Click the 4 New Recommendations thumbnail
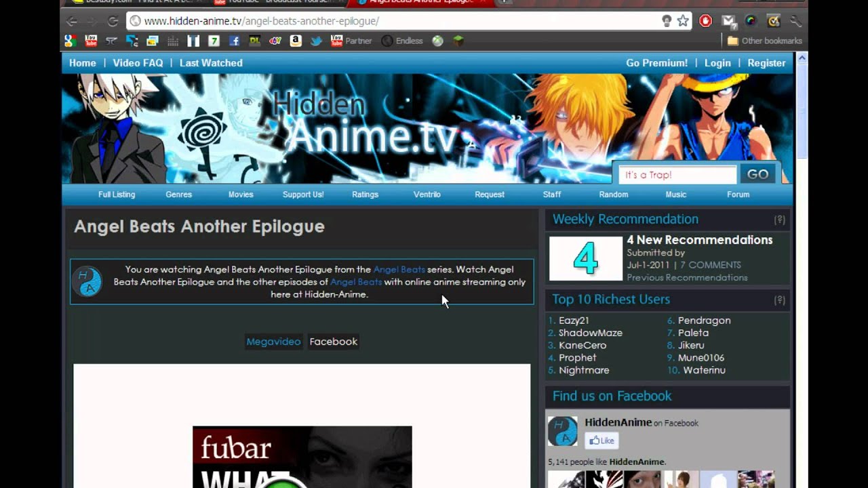 click(586, 258)
